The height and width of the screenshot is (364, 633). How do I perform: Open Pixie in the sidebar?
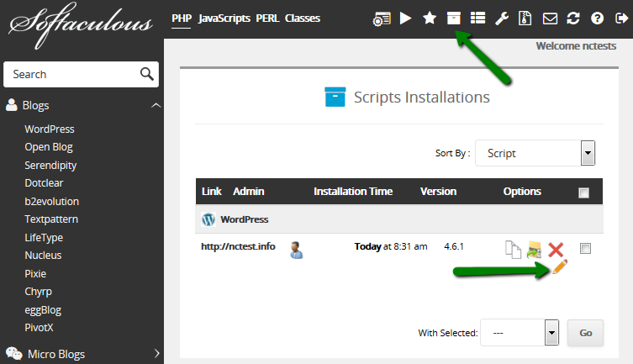tap(35, 273)
